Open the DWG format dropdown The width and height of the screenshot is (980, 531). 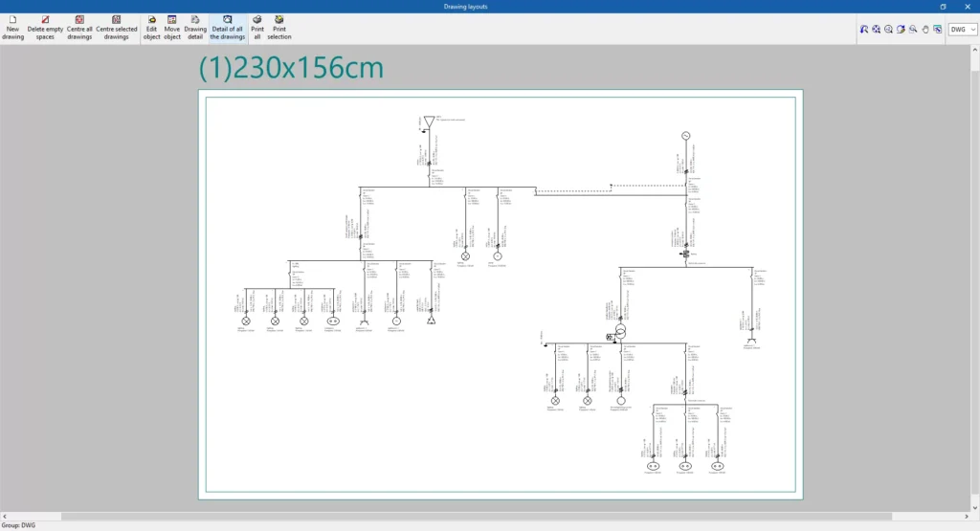click(963, 30)
